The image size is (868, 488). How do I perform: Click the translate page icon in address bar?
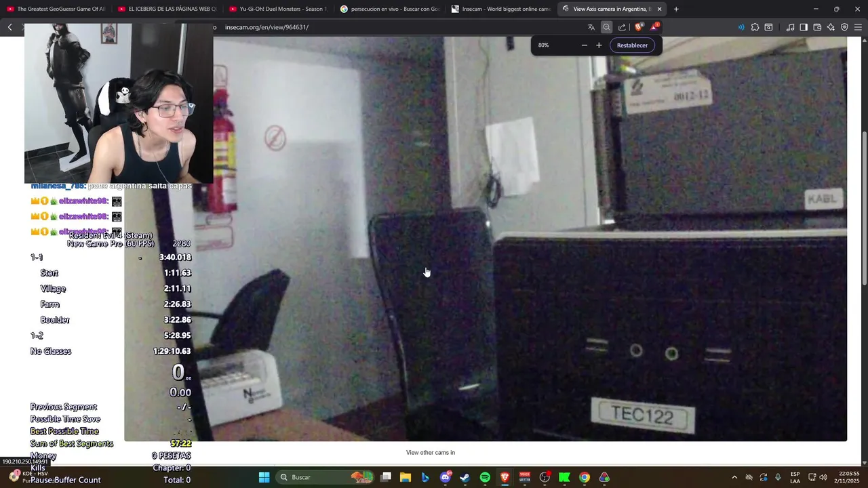point(591,27)
